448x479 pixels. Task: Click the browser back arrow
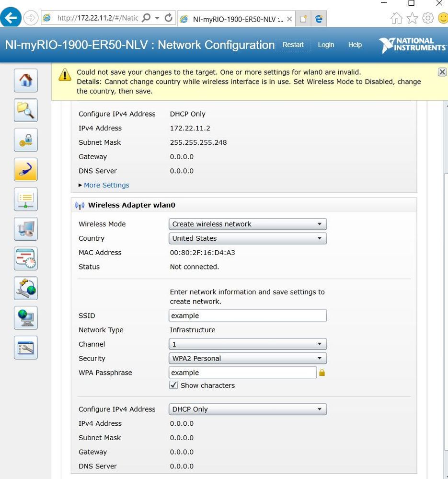[11, 18]
